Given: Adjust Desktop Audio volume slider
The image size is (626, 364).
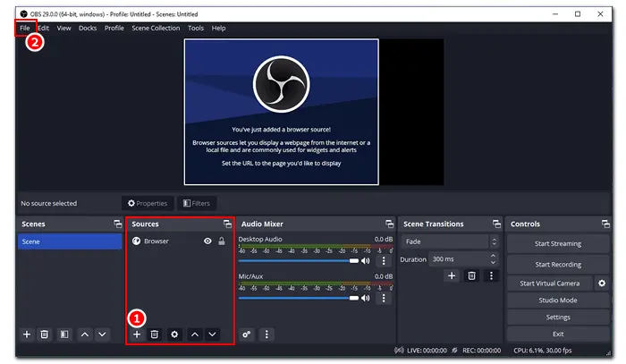Looking at the screenshot, I should click(298, 261).
